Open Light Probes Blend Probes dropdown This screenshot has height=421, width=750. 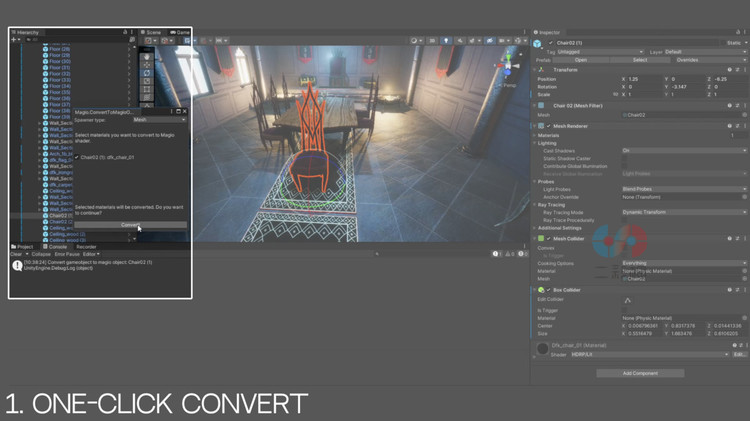point(684,189)
